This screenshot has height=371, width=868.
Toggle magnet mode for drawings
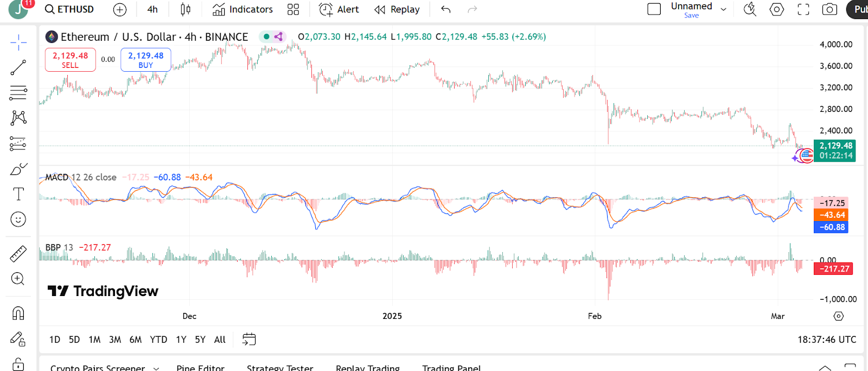(x=18, y=313)
